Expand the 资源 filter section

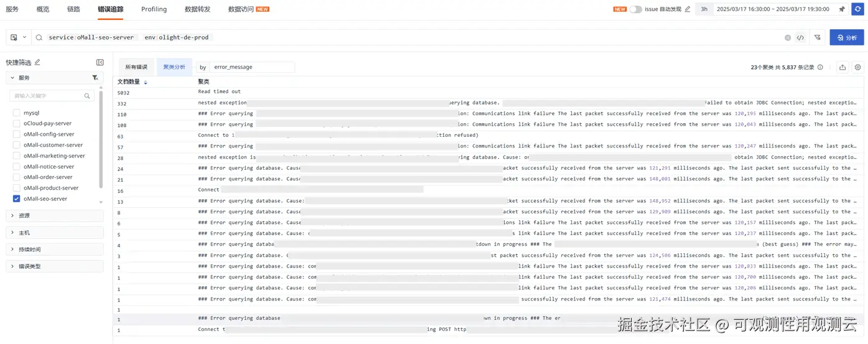(x=55, y=216)
